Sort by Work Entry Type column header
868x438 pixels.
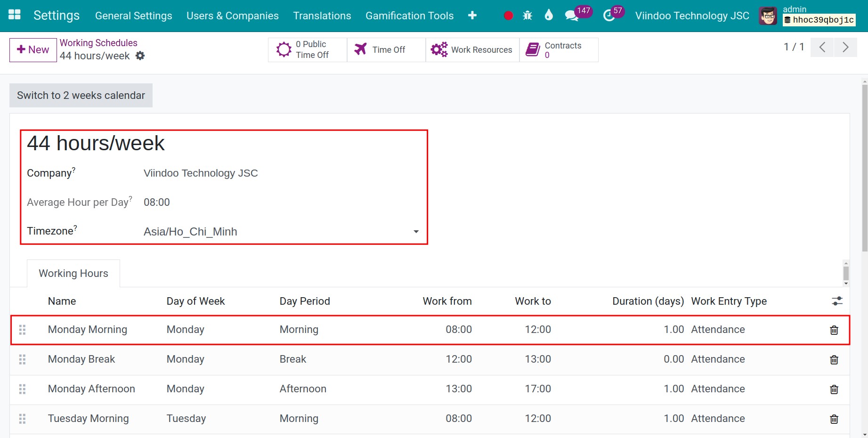click(x=729, y=301)
